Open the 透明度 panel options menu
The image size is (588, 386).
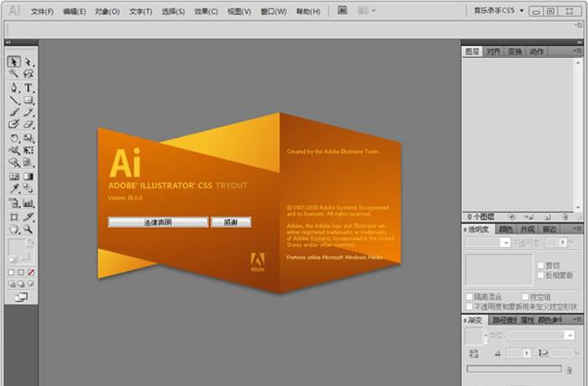coord(577,228)
